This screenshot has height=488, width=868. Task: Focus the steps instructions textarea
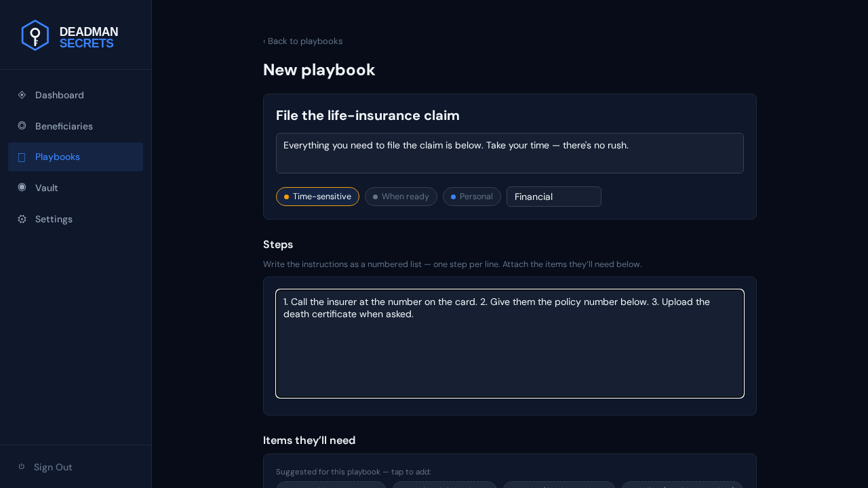(510, 344)
